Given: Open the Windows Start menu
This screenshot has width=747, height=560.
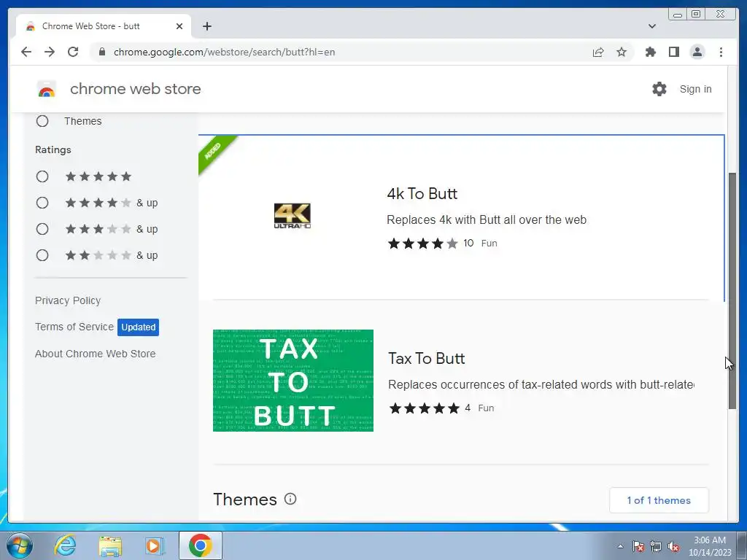Looking at the screenshot, I should point(19,545).
